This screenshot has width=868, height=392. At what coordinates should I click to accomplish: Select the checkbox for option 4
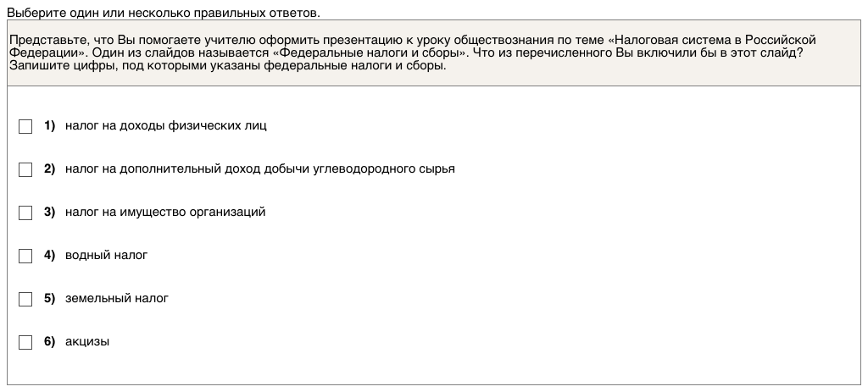(x=25, y=256)
